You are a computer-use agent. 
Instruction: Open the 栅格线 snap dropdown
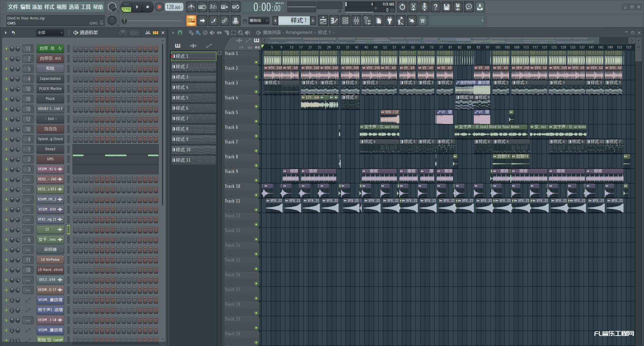[x=258, y=21]
